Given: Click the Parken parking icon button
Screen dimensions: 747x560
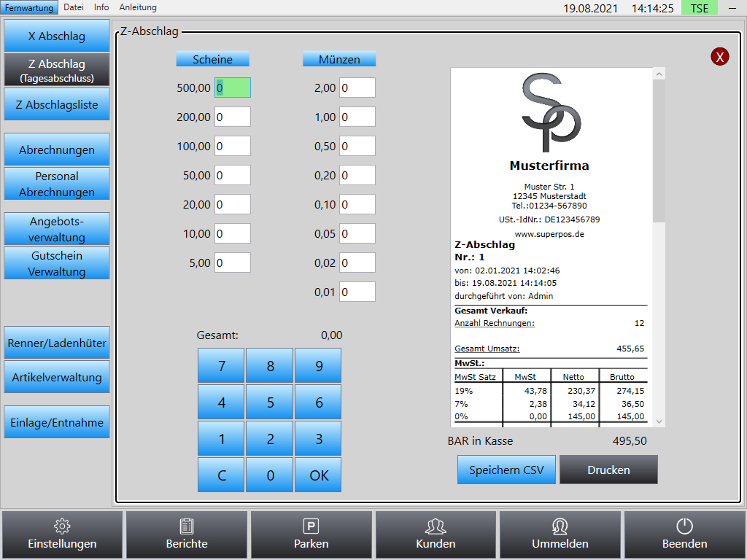Looking at the screenshot, I should tap(311, 534).
